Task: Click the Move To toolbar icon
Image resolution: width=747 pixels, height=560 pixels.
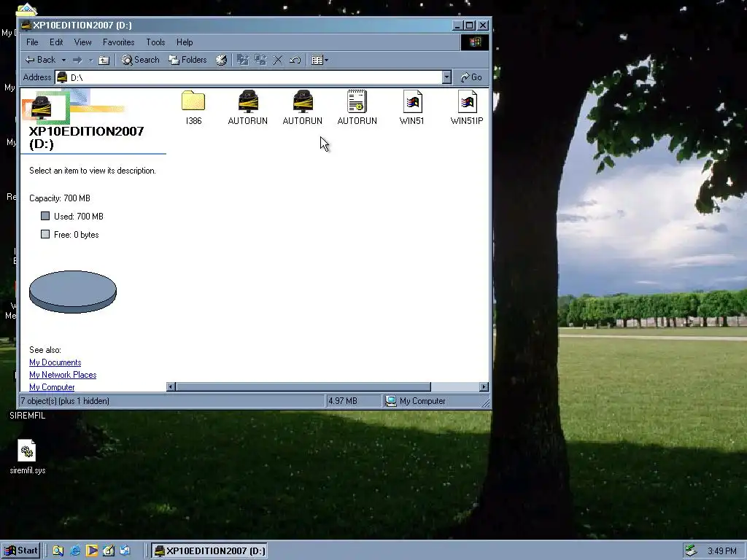Action: tap(243, 60)
